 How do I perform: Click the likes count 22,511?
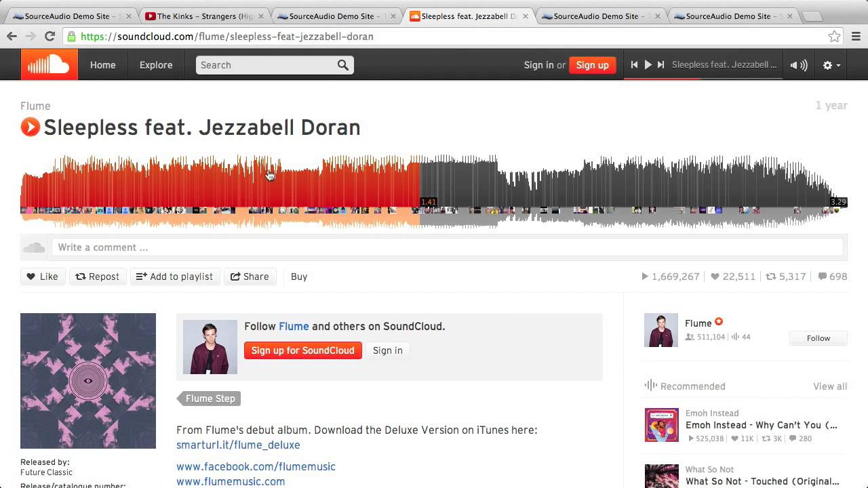732,277
